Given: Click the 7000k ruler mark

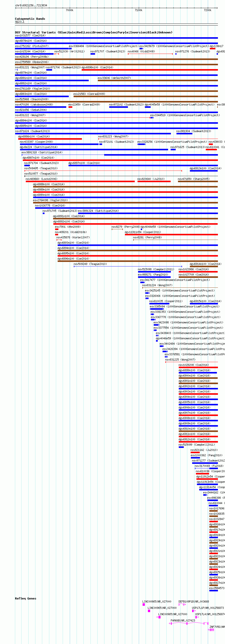Looking at the screenshot, I should (70, 10).
